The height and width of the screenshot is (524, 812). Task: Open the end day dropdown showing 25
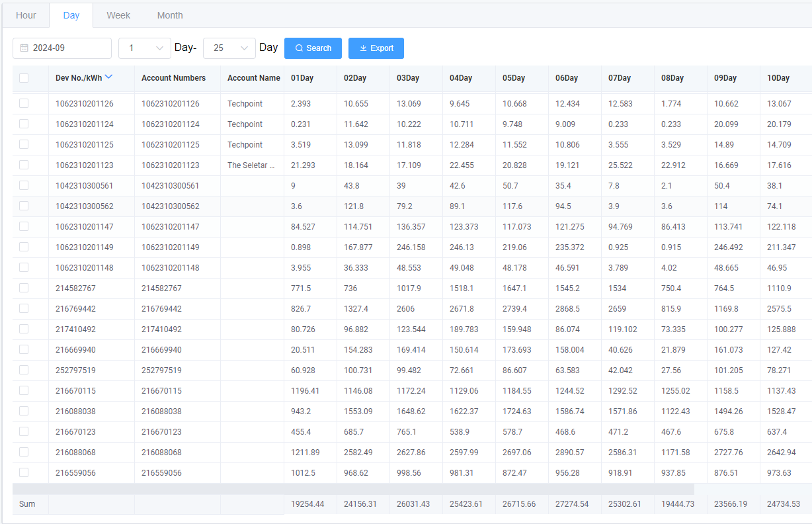(x=229, y=48)
